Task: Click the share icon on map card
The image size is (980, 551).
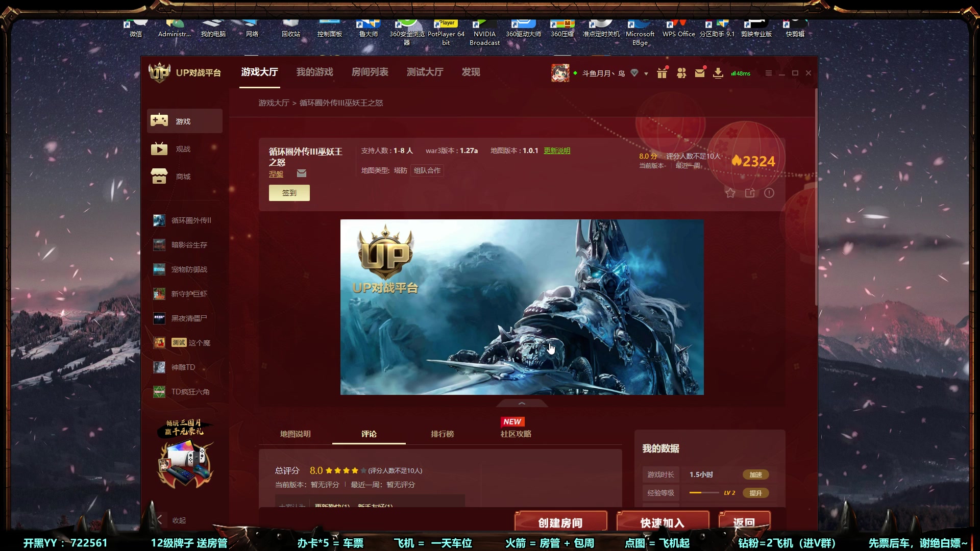Action: click(x=750, y=193)
